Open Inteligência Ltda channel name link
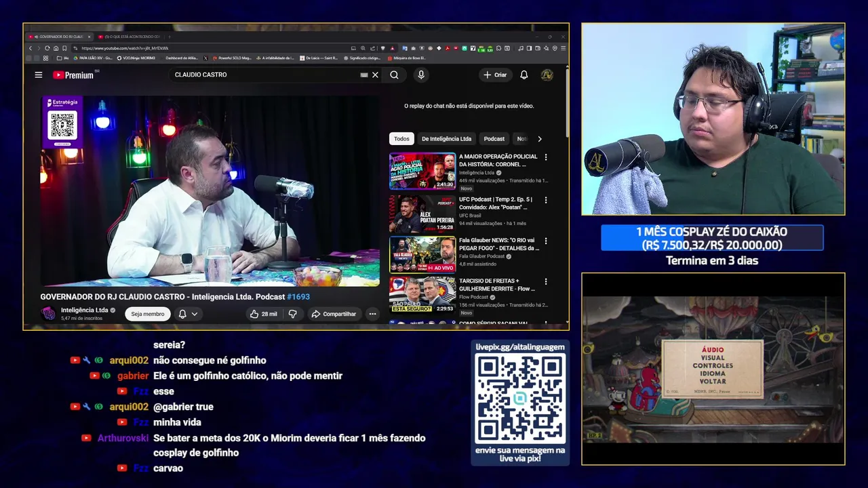The width and height of the screenshot is (868, 488). point(84,310)
